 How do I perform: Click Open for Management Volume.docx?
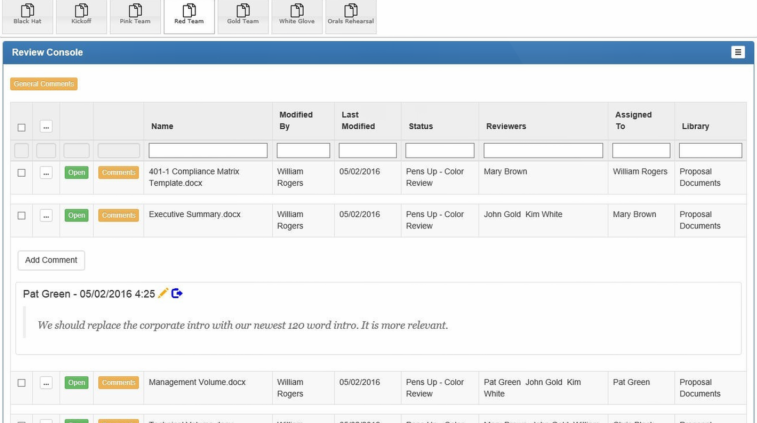(76, 382)
